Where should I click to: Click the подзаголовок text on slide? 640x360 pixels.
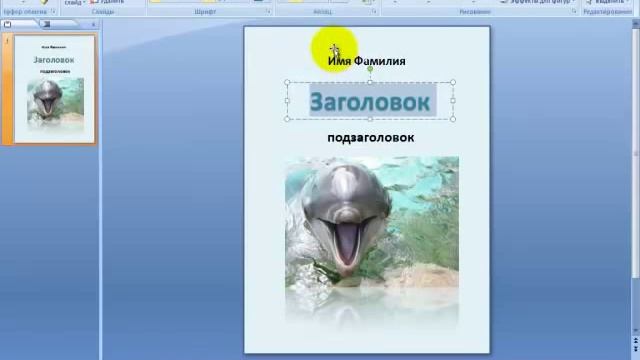coord(371,138)
